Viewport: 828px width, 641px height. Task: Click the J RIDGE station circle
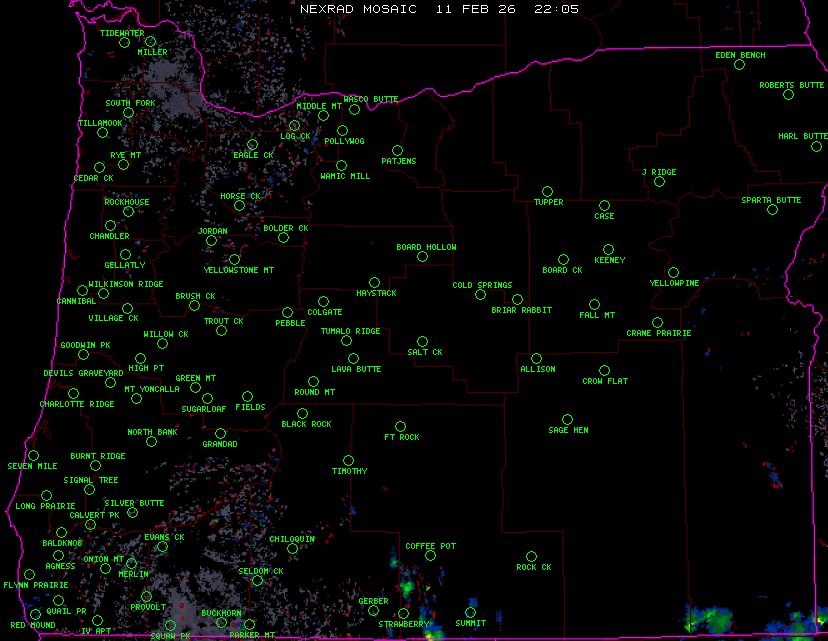[659, 182]
